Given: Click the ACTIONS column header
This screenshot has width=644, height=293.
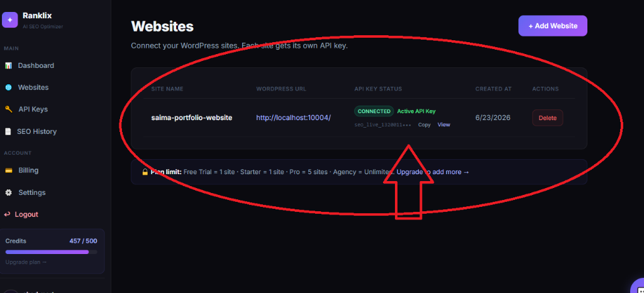Looking at the screenshot, I should pyautogui.click(x=545, y=89).
